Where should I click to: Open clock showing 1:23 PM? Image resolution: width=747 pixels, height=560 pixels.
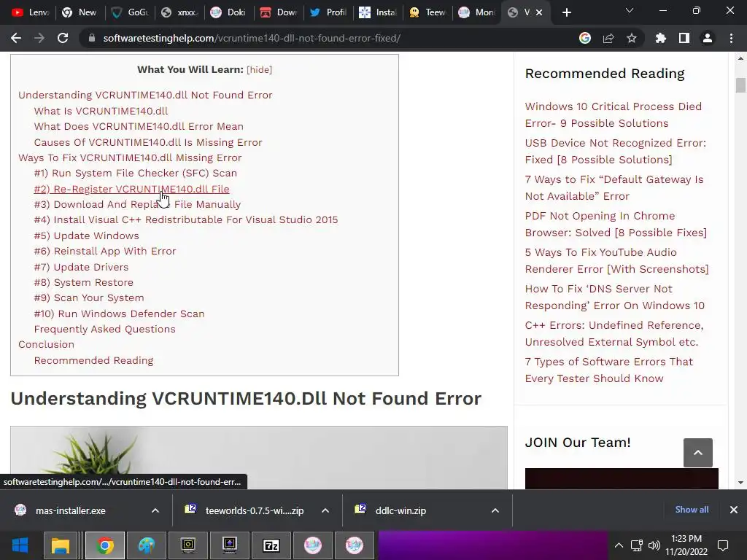pyautogui.click(x=686, y=545)
